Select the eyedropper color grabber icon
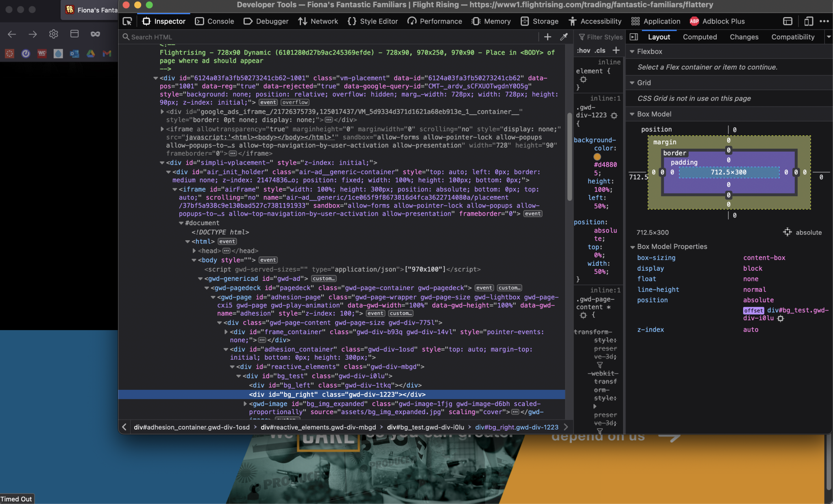Screen dimensions: 833x504 (x=564, y=37)
